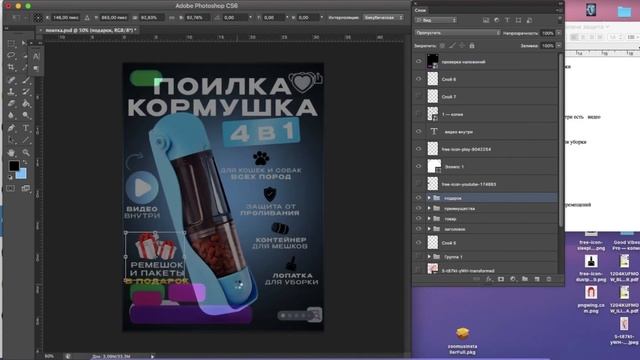Select the Pen tool

[x=11, y=128]
